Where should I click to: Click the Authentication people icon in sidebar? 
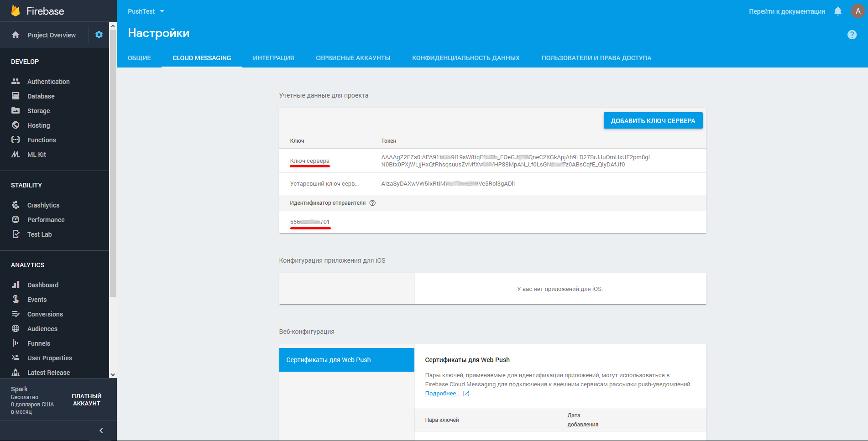click(16, 81)
